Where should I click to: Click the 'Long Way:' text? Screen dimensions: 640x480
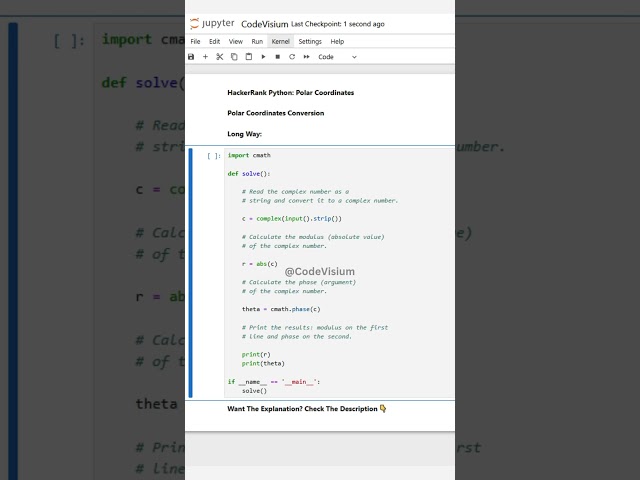coord(244,134)
